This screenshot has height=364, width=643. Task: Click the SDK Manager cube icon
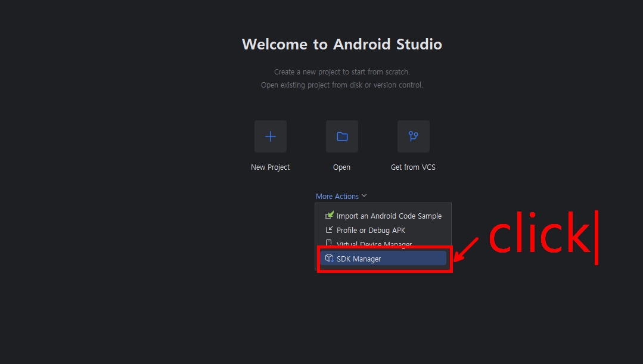point(329,258)
